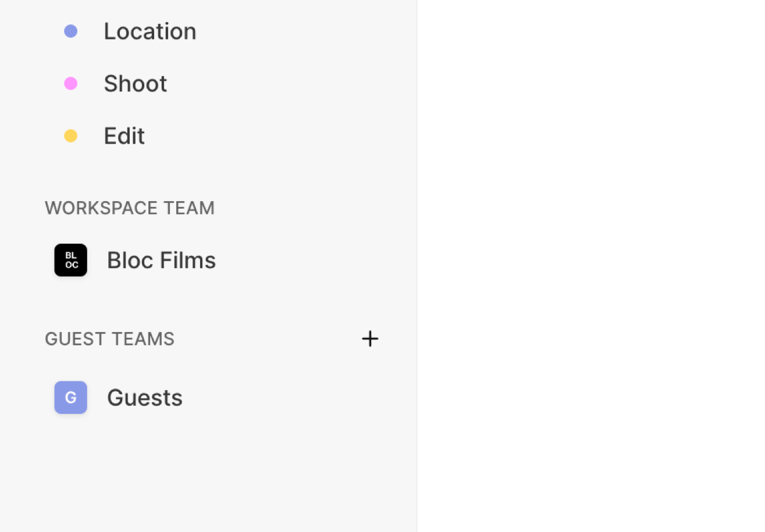Click empty row space right of Shoot
This screenshot has width=765, height=532.
tap(291, 84)
